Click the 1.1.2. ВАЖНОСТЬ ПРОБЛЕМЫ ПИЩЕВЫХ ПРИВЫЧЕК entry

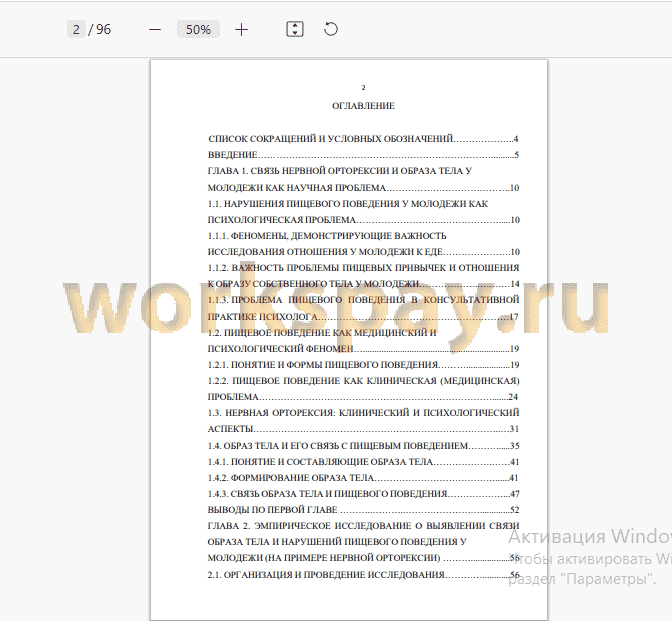point(363,276)
